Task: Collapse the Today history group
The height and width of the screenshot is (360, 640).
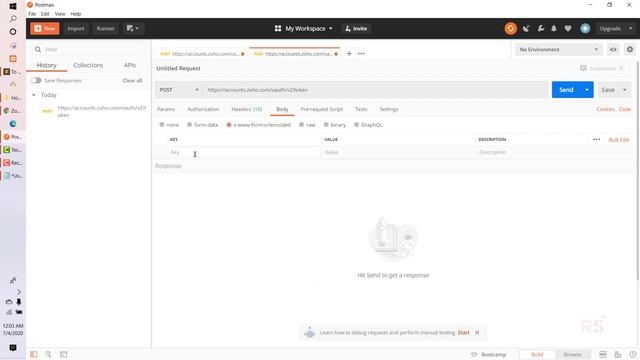Action: click(x=34, y=95)
